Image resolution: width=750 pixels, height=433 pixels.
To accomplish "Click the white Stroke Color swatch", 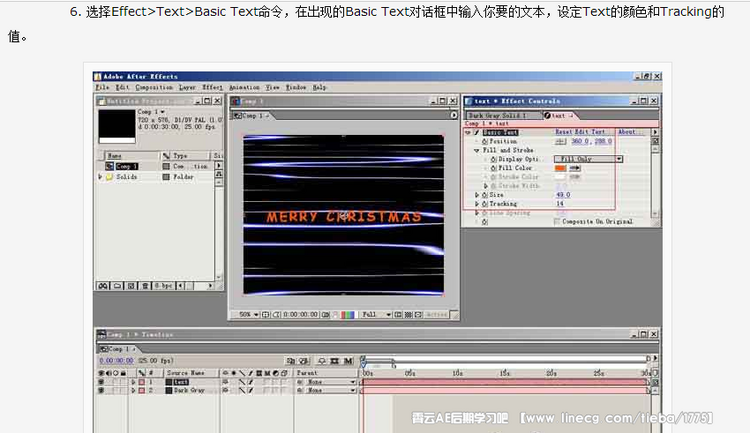I will pyautogui.click(x=560, y=177).
